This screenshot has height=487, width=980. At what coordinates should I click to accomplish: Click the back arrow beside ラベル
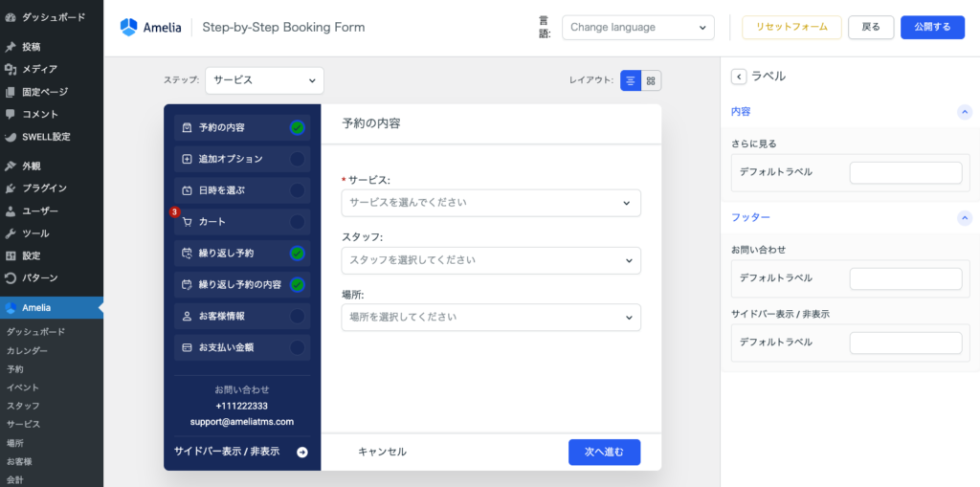point(738,77)
